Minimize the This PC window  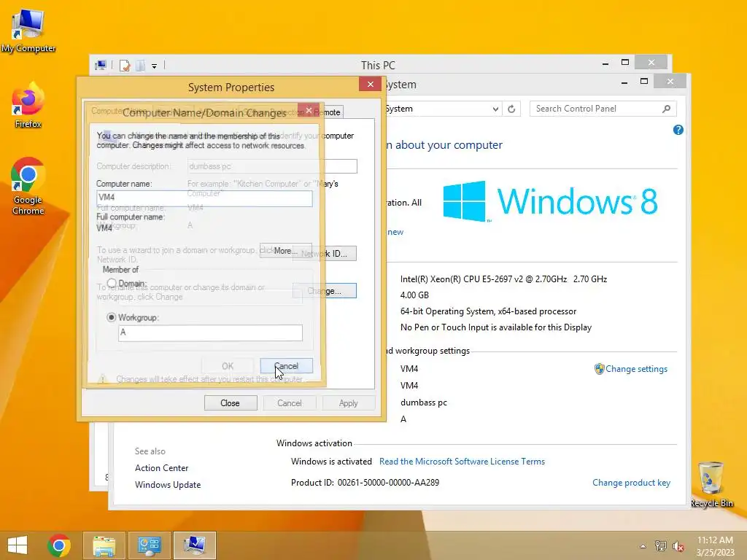click(605, 63)
